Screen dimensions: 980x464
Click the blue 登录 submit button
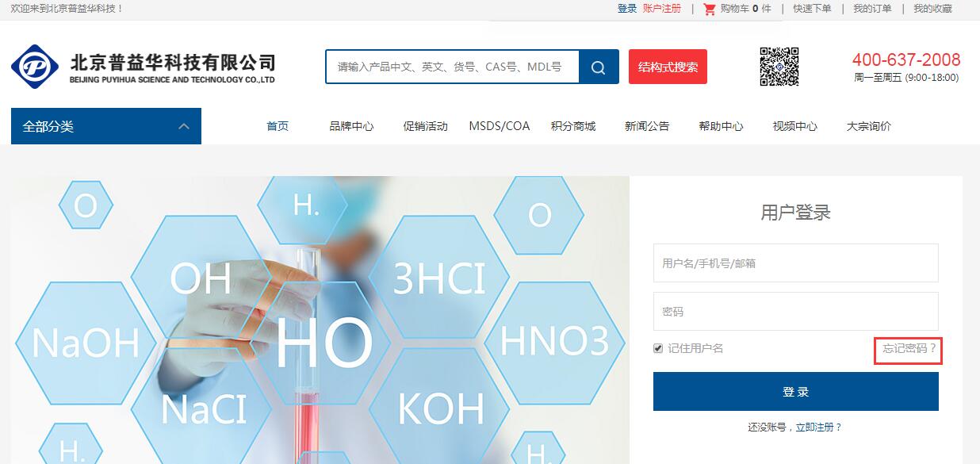[795, 392]
